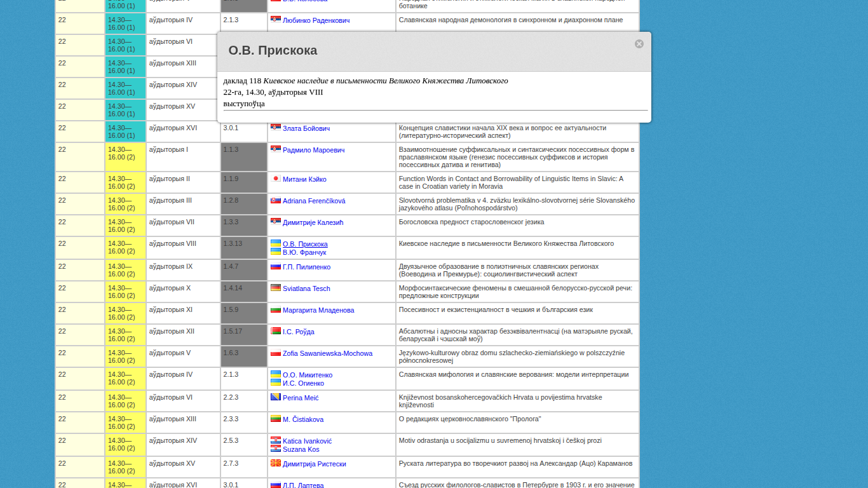Click title 'О редакциях церковнославянского Пролога'

pos(470,419)
